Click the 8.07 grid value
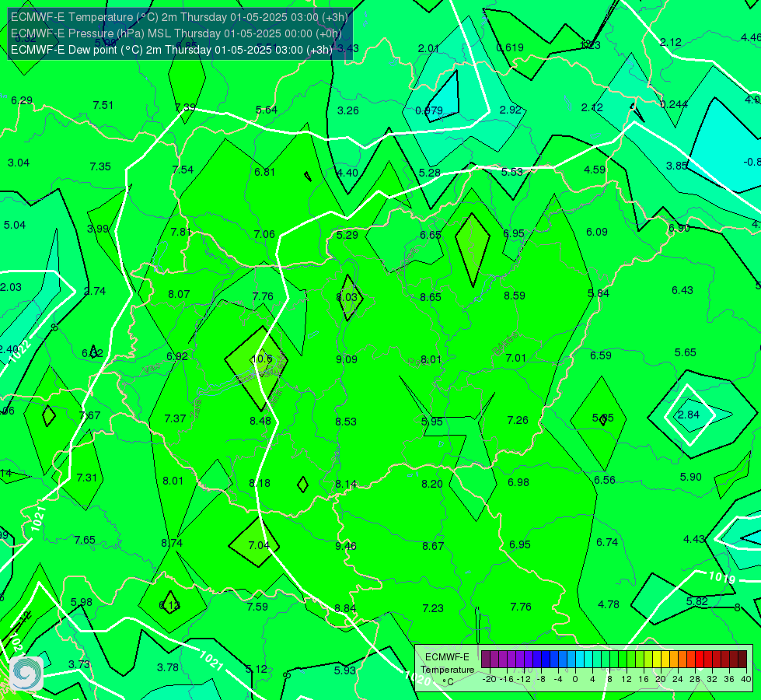761x700 pixels. tap(179, 294)
